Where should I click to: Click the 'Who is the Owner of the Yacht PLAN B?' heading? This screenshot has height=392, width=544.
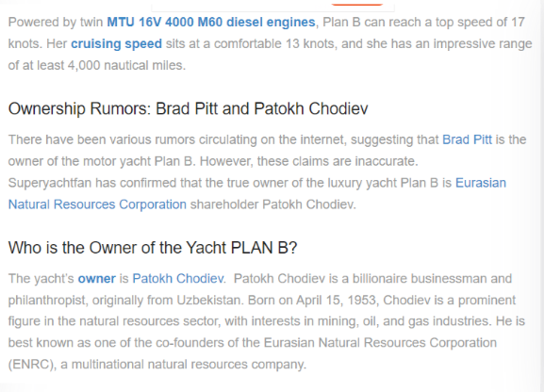click(153, 248)
